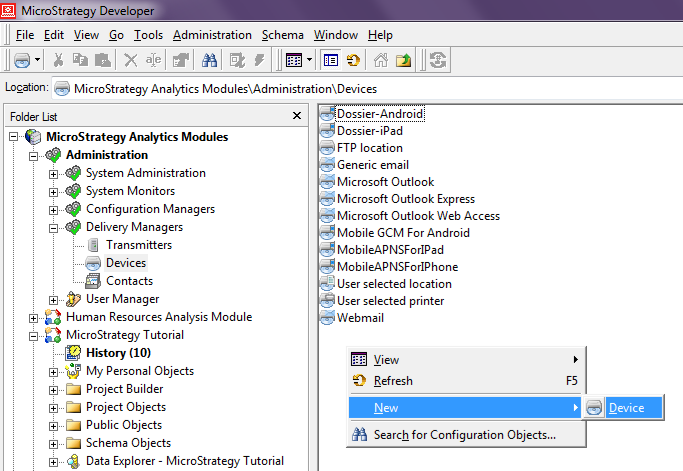Click the Contacts tree icon

coord(93,281)
